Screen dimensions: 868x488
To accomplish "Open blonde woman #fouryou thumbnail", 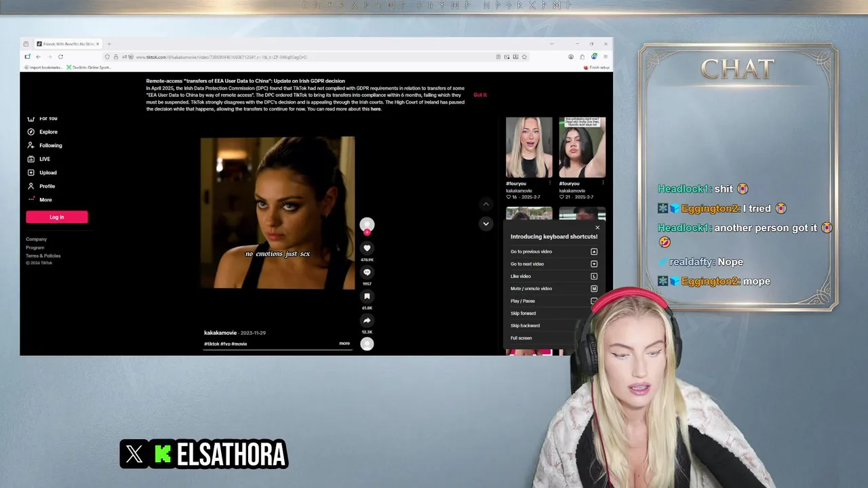I will pyautogui.click(x=529, y=147).
